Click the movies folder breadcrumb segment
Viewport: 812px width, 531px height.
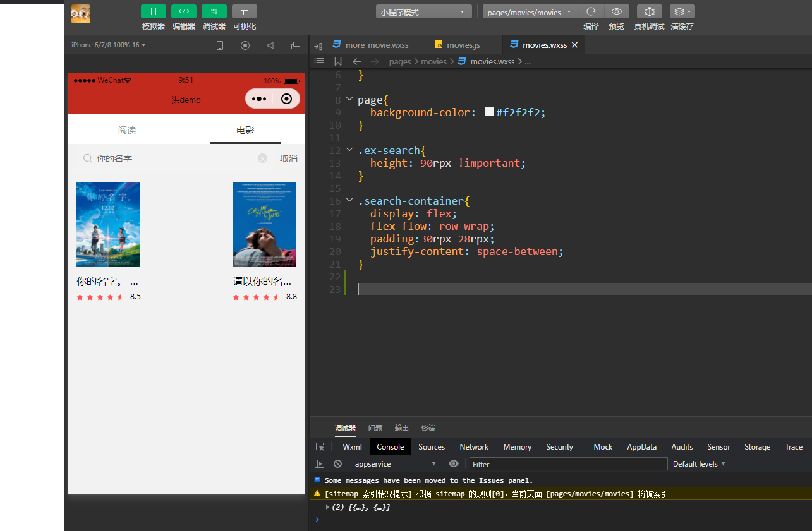point(433,61)
